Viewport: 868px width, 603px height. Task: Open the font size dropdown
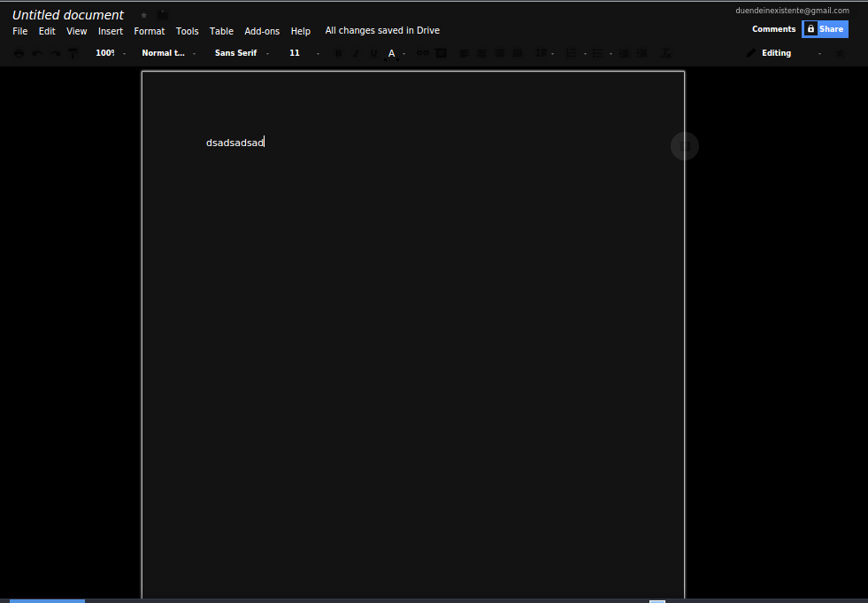point(295,52)
